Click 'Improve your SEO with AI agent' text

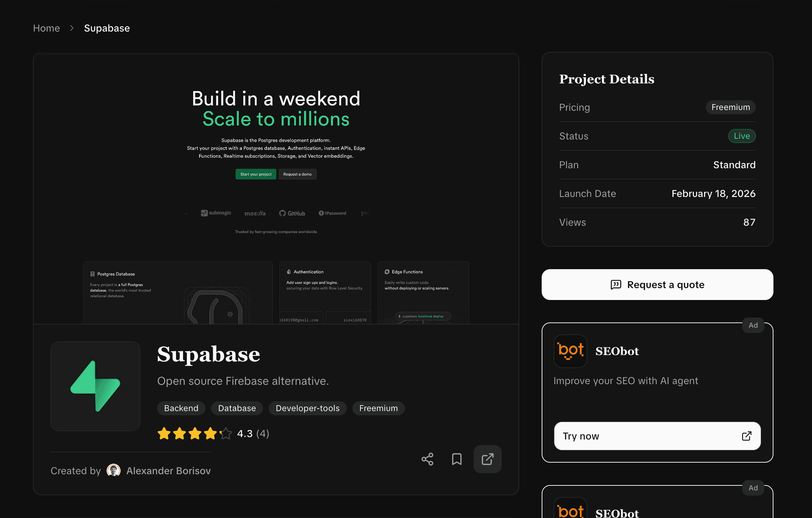tap(626, 381)
